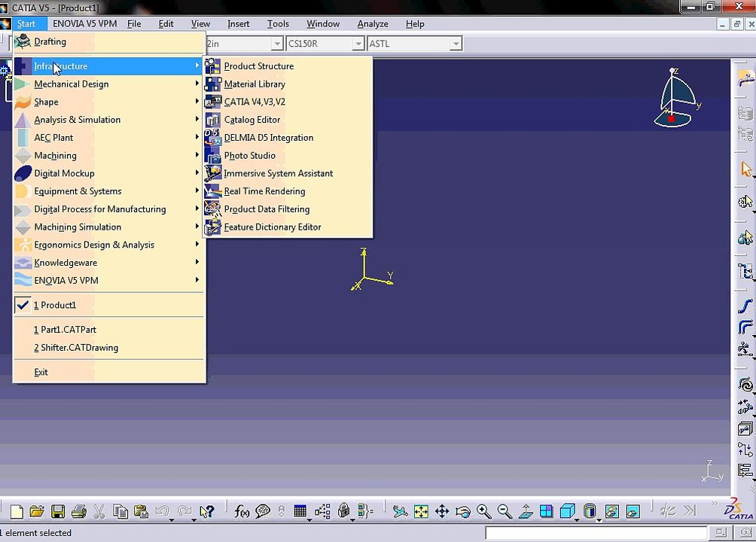
Task: Select Product Structure workbench
Action: pyautogui.click(x=288, y=66)
